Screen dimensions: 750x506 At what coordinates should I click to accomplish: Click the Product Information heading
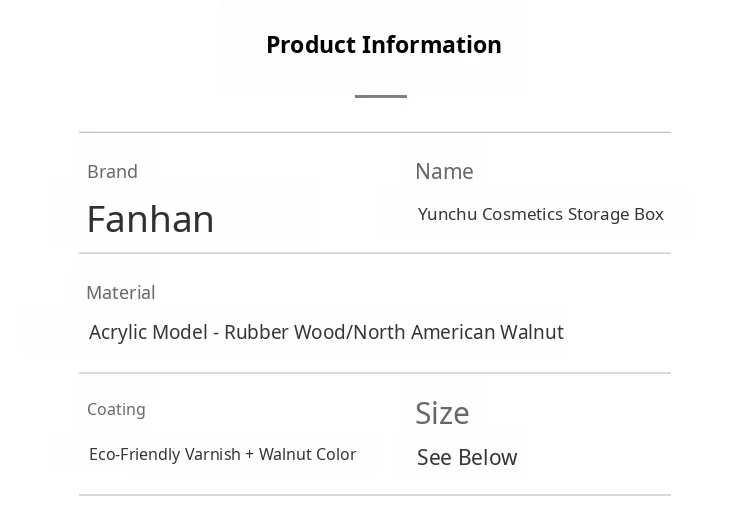click(383, 45)
